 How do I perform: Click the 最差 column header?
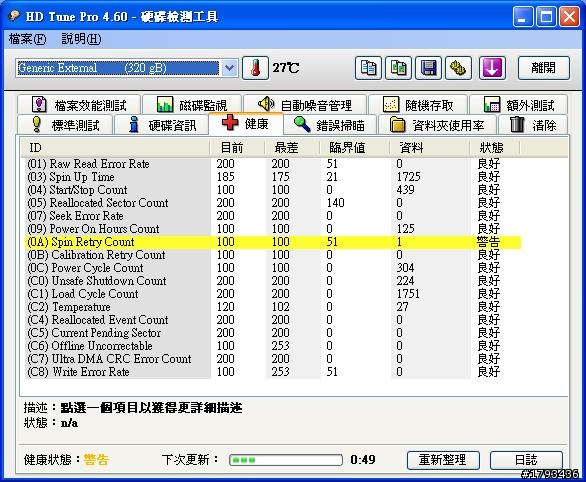click(292, 148)
